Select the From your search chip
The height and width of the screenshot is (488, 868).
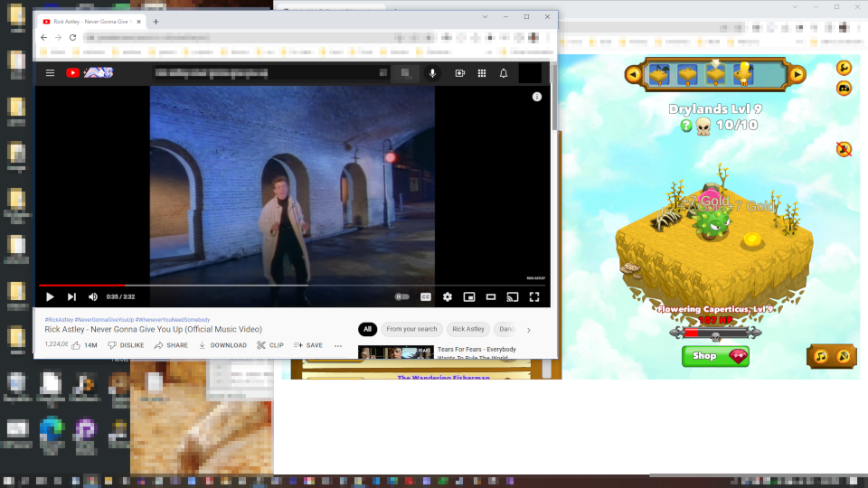tap(412, 329)
